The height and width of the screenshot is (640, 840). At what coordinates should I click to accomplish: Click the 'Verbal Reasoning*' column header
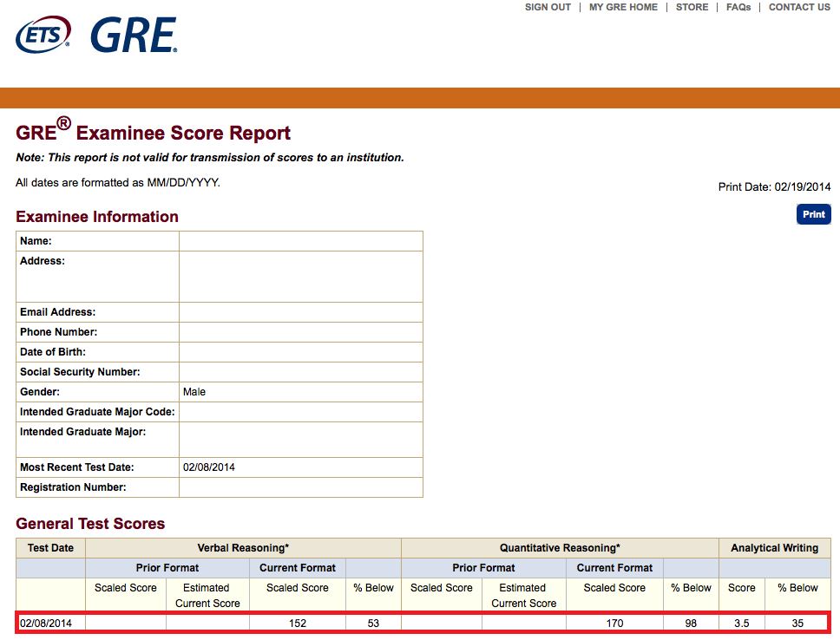pos(243,548)
